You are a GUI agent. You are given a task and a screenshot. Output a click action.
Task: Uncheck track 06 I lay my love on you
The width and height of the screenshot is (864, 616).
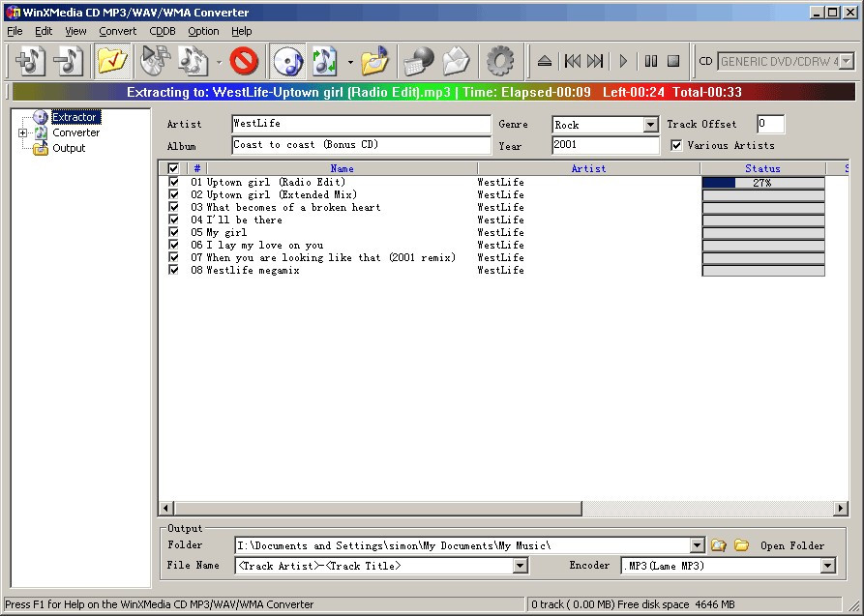point(173,245)
